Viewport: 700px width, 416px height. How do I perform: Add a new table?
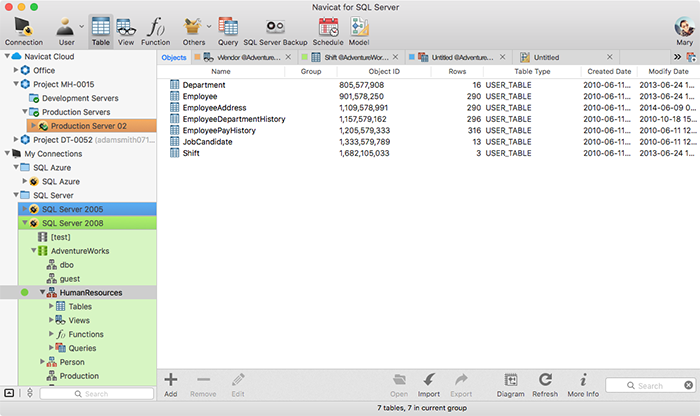(171, 385)
